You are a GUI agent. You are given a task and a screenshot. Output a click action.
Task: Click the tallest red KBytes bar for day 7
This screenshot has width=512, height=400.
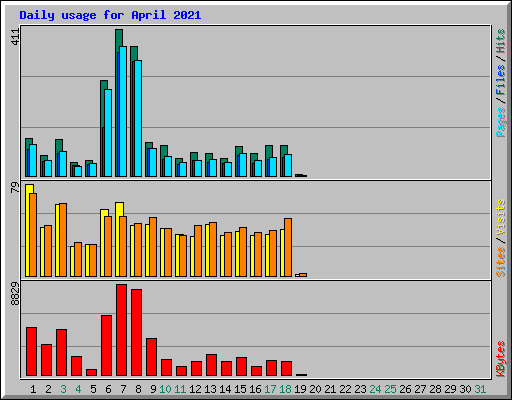121,330
